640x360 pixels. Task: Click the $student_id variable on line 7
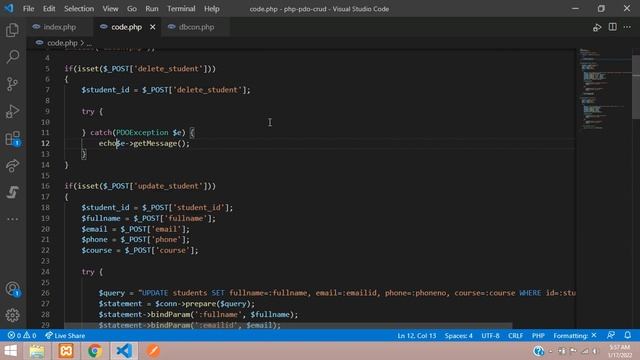click(x=105, y=90)
